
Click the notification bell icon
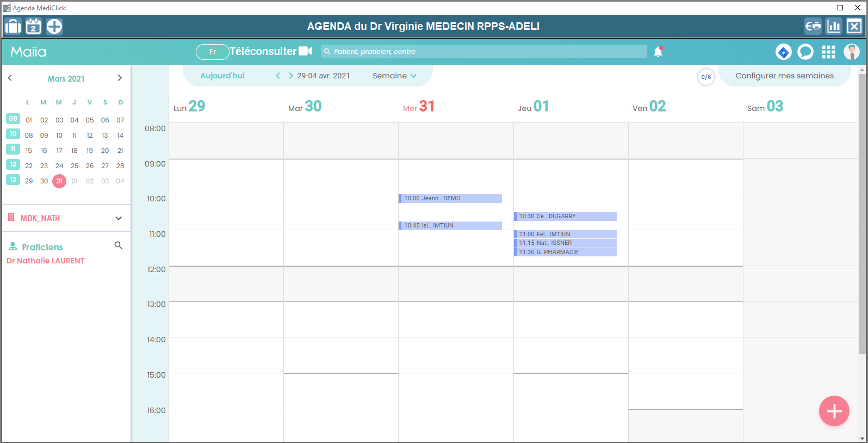[x=658, y=52]
